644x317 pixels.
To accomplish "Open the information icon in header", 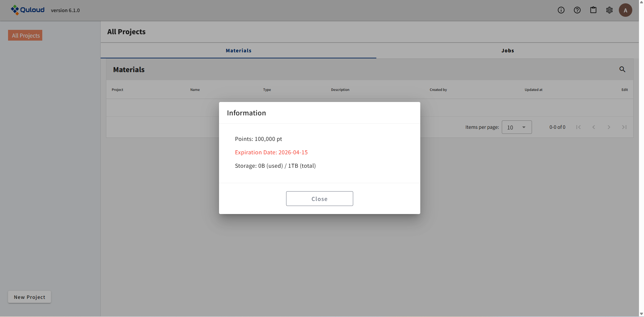I will pyautogui.click(x=561, y=10).
